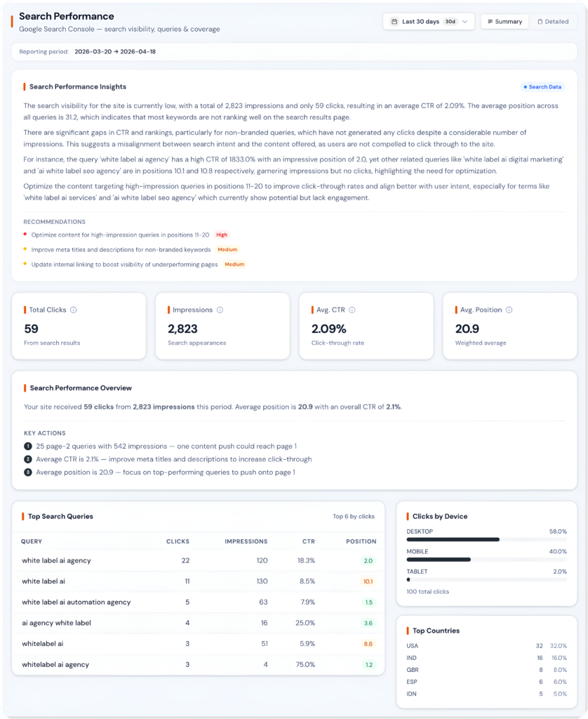Select the position badge 10.1 for 'white label ai'

[368, 581]
